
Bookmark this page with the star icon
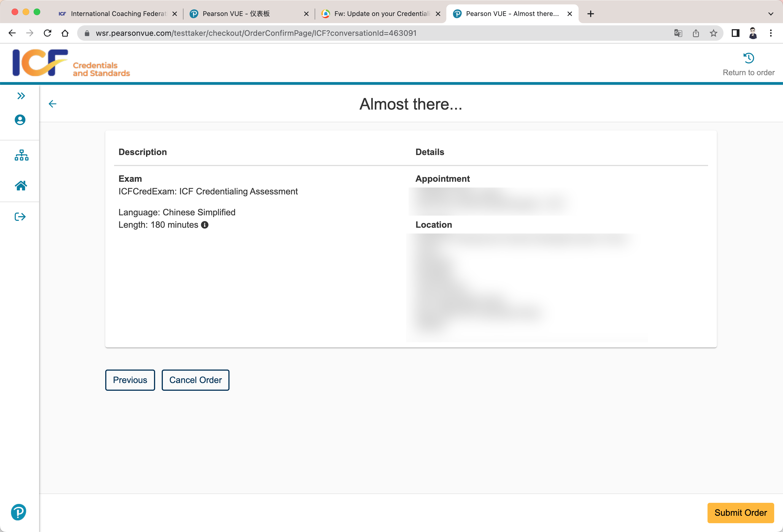[x=713, y=33]
